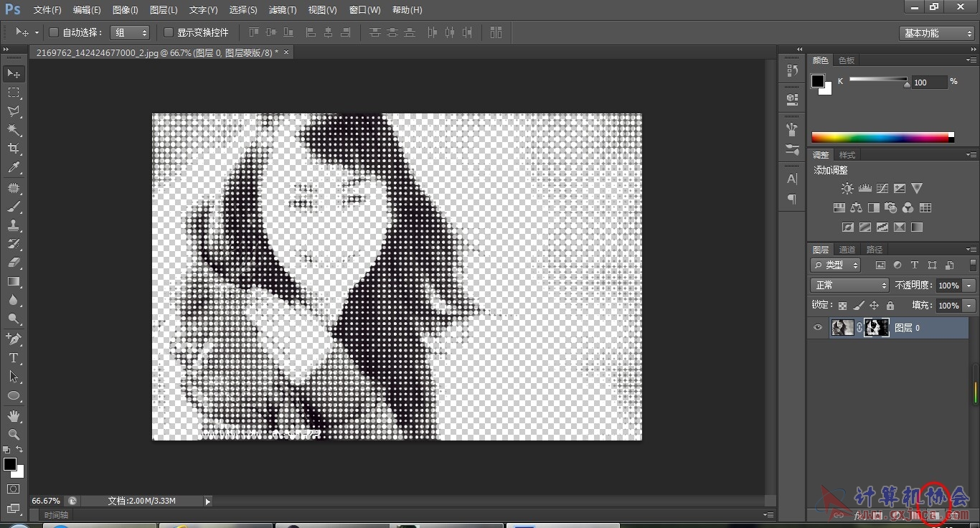The height and width of the screenshot is (528, 980).
Task: Click the foreground color swatch in toolbox
Action: tap(9, 464)
